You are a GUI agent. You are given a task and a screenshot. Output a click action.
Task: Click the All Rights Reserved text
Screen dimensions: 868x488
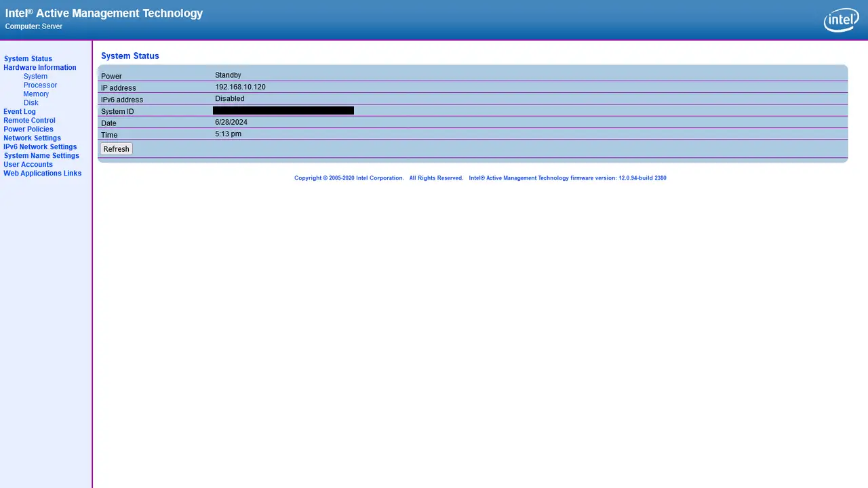[436, 178]
